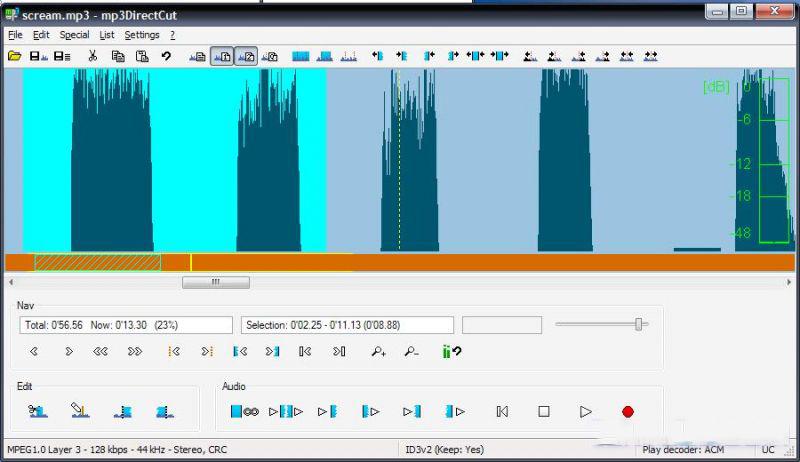
Task: Click the red Record button
Action: (628, 412)
